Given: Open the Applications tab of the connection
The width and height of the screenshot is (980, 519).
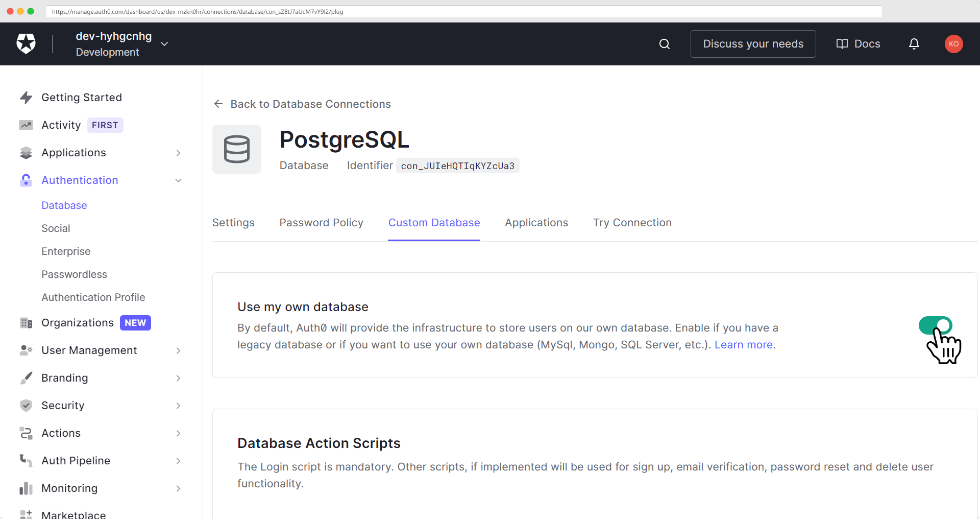Looking at the screenshot, I should [x=536, y=223].
